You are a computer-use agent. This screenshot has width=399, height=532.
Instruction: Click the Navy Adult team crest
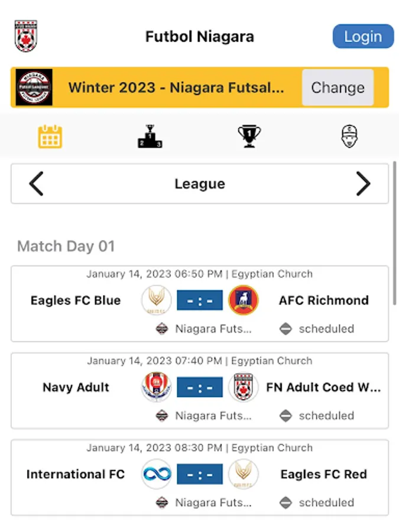157,387
